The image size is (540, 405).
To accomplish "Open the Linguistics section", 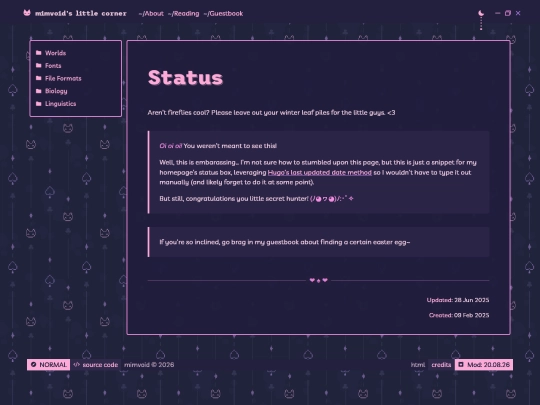I will [60, 104].
